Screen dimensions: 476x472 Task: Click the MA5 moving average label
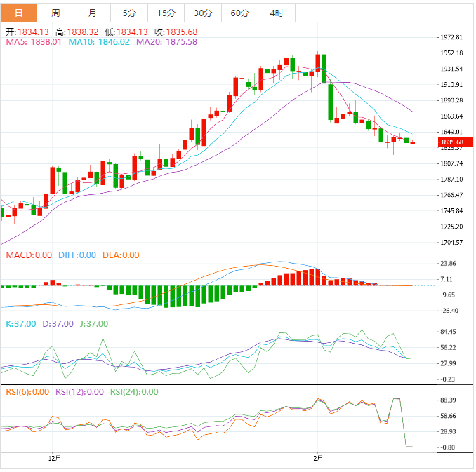[34, 42]
